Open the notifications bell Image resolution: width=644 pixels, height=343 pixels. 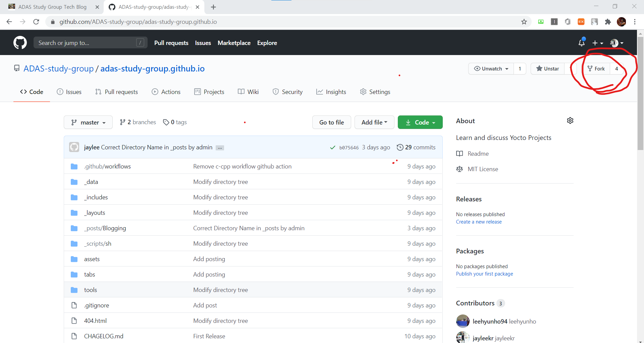click(x=581, y=43)
